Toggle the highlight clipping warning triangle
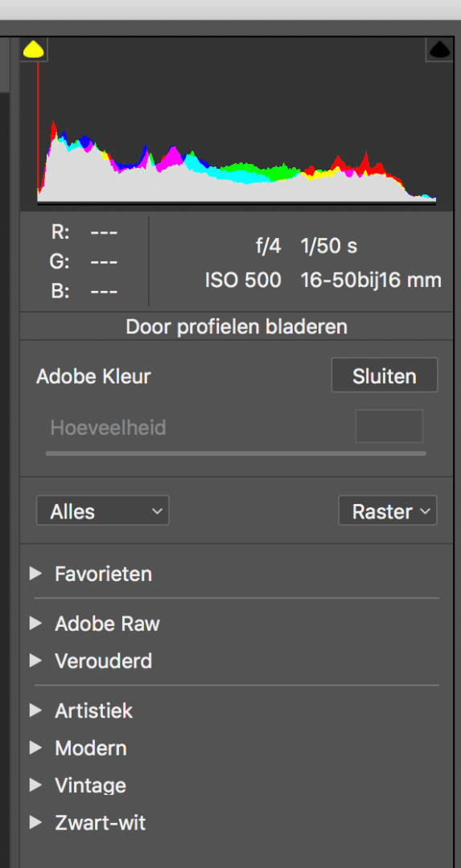This screenshot has width=461, height=868. pos(439,50)
